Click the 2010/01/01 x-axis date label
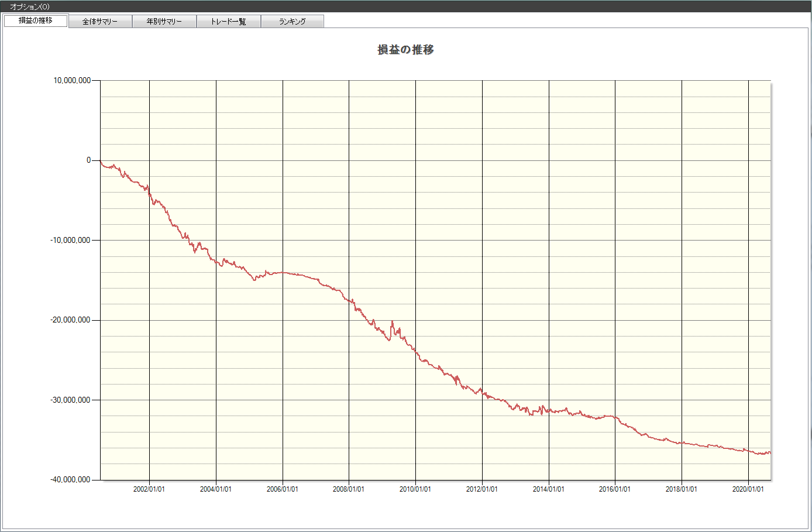The height and width of the screenshot is (532, 812). pos(415,489)
